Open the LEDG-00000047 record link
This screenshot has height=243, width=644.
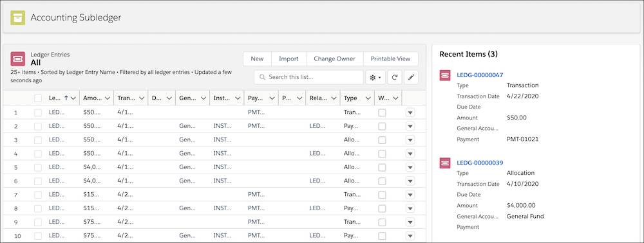pos(480,75)
